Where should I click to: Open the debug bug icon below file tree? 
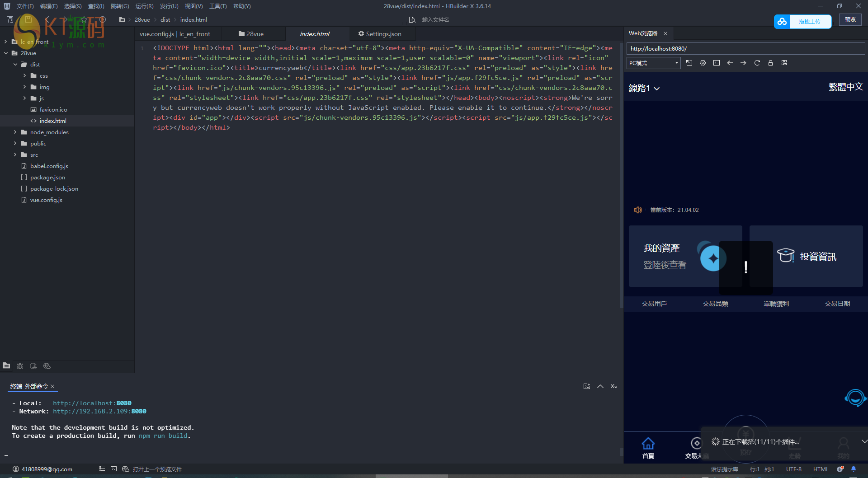(x=20, y=366)
